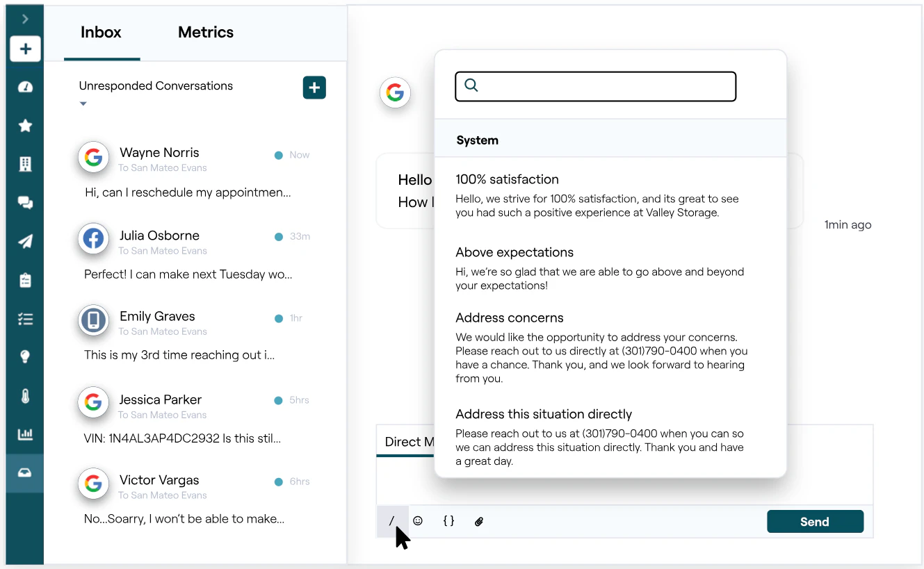Click the lightbulb icon in the sidebar

(25, 356)
